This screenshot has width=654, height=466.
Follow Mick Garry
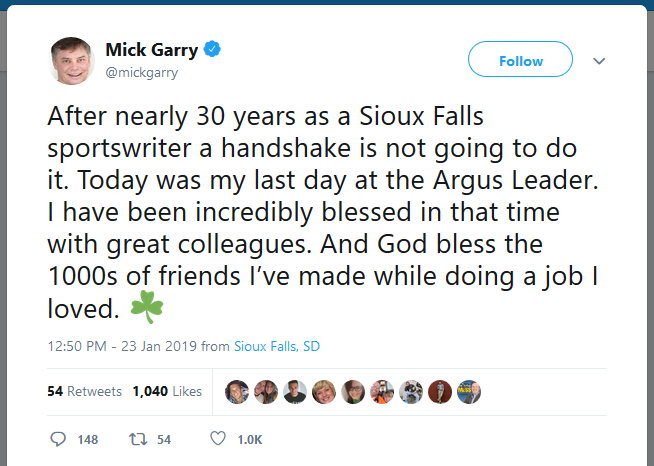(520, 61)
